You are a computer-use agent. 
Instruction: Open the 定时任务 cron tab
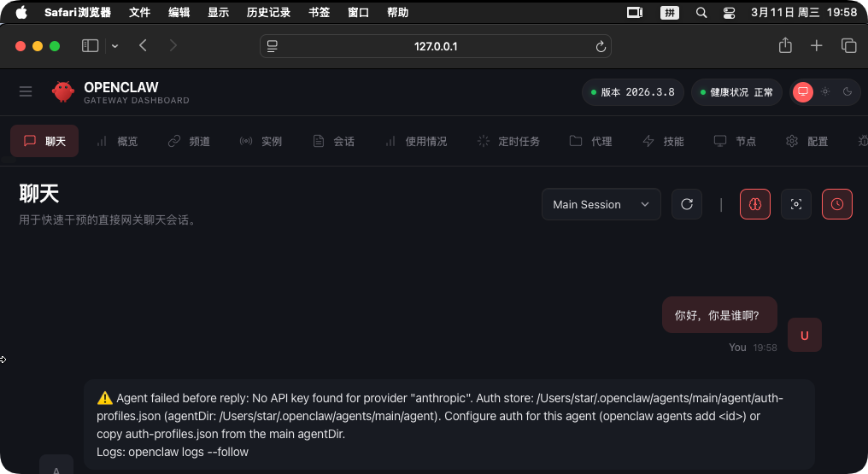tap(508, 141)
